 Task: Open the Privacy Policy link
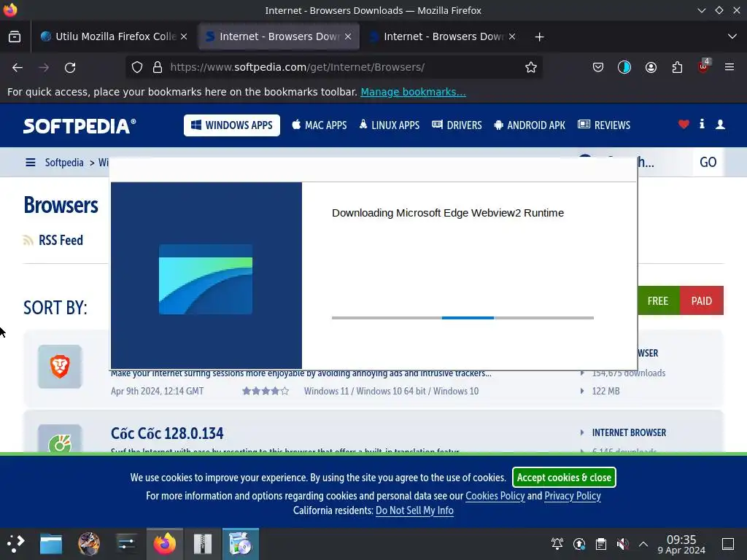click(x=573, y=496)
